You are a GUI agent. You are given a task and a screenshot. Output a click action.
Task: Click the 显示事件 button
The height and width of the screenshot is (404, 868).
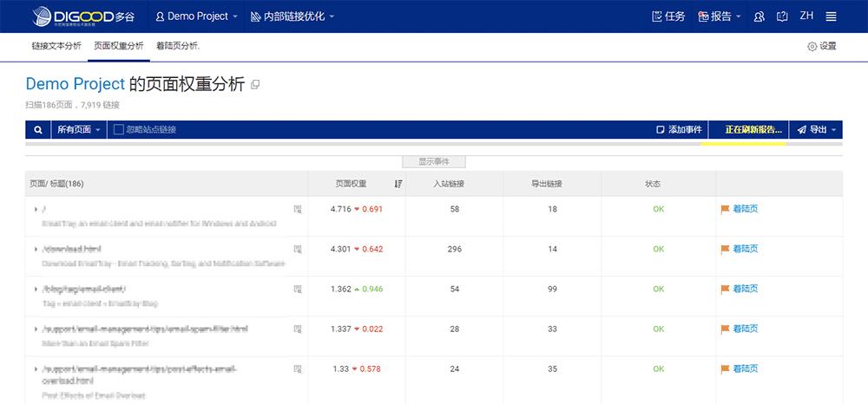[x=434, y=161]
